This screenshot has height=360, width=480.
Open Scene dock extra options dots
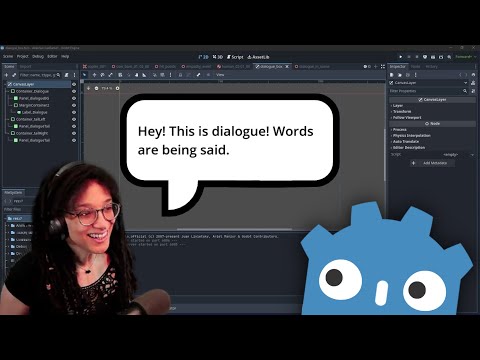74,75
